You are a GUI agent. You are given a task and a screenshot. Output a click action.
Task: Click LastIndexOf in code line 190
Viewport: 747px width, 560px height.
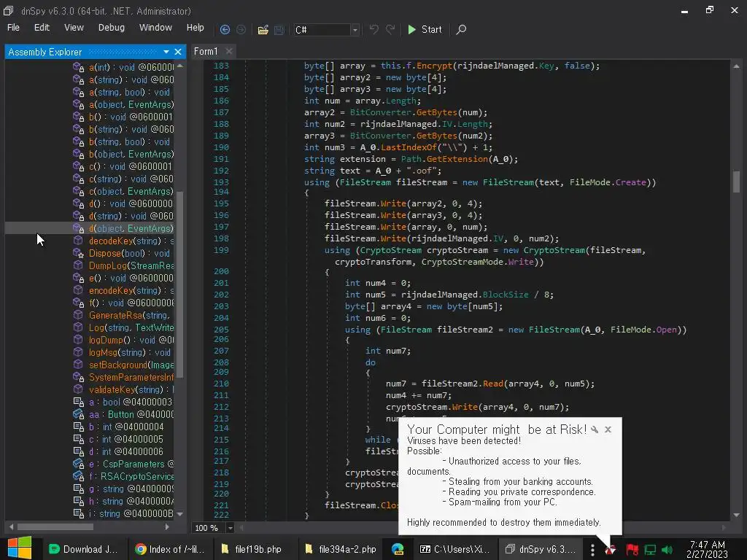click(409, 147)
